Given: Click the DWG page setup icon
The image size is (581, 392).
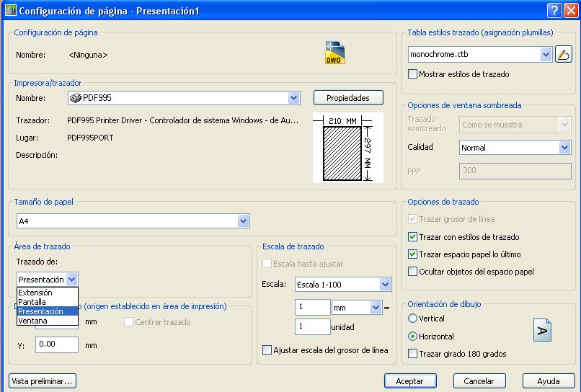Looking at the screenshot, I should tap(335, 53).
